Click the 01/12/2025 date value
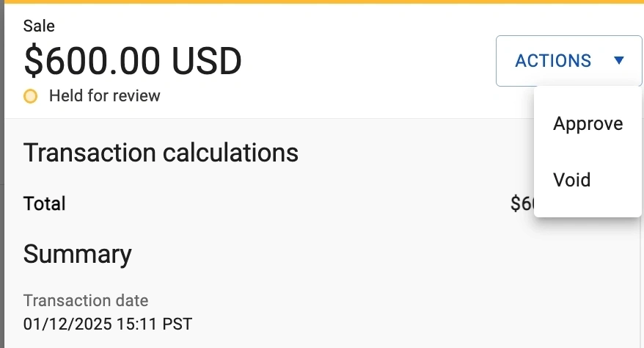The height and width of the screenshot is (348, 644). point(67,323)
